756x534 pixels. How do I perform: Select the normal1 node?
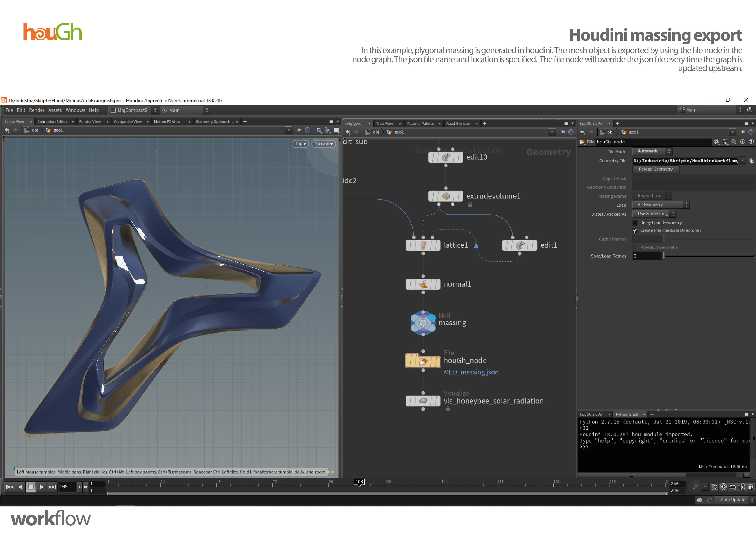(423, 284)
